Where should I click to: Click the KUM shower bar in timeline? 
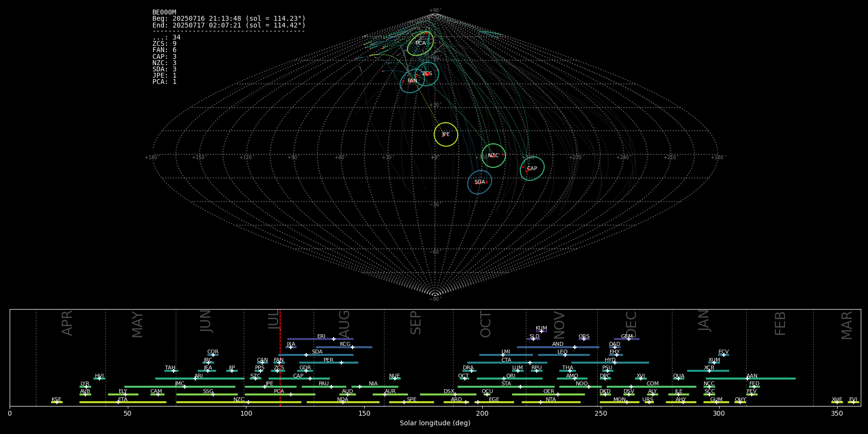[542, 331]
